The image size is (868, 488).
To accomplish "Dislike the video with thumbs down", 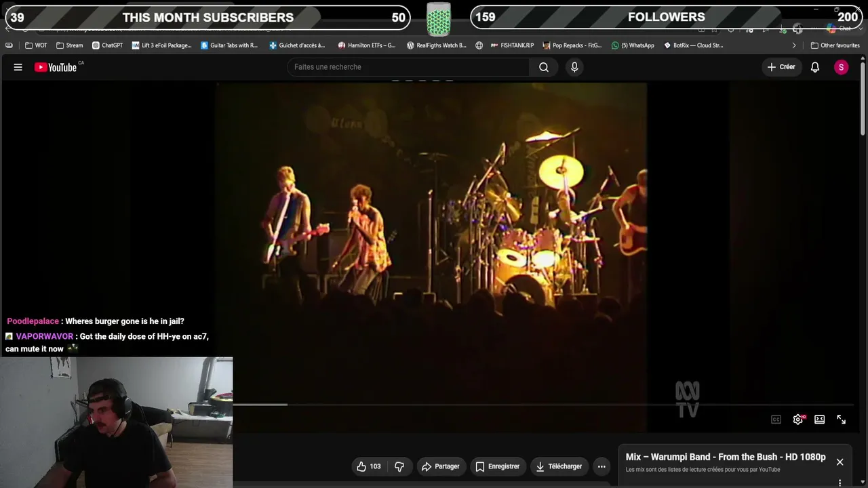I will [399, 466].
